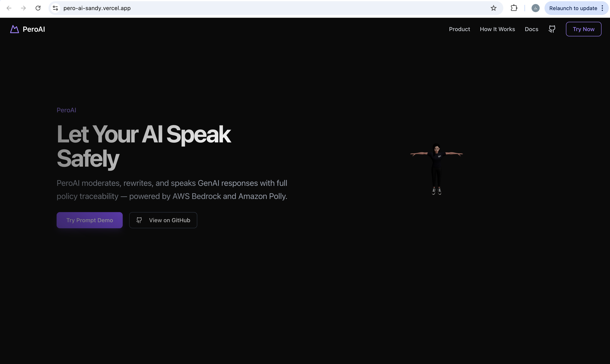Go to How It Works section
610x364 pixels.
click(497, 29)
